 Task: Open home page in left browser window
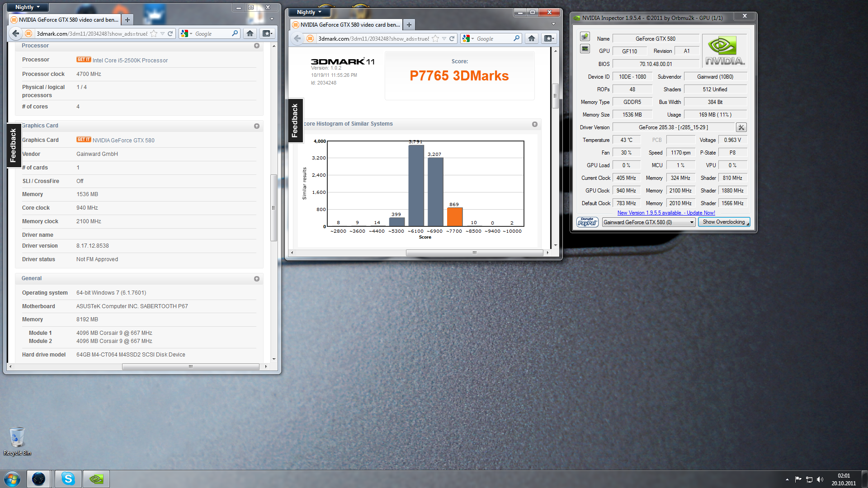tap(250, 33)
